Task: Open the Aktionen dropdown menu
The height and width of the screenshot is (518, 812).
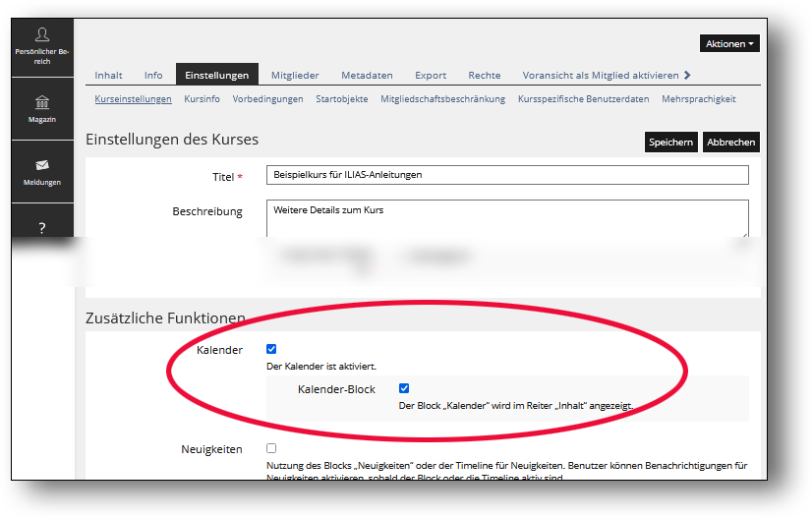Action: click(729, 43)
